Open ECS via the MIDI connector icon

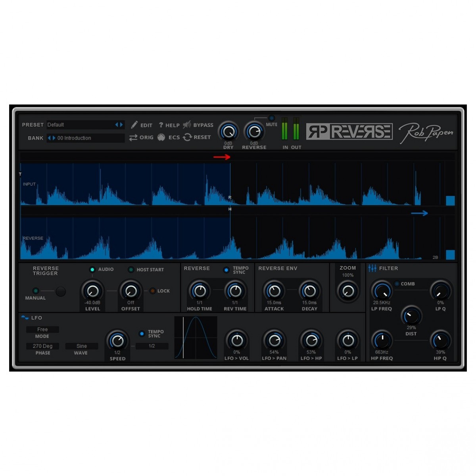pyautogui.click(x=161, y=137)
